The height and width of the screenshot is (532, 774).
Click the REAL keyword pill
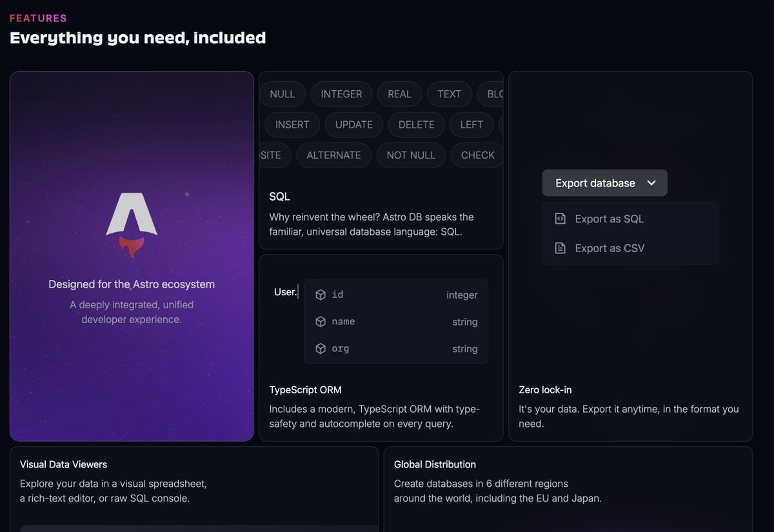(399, 94)
